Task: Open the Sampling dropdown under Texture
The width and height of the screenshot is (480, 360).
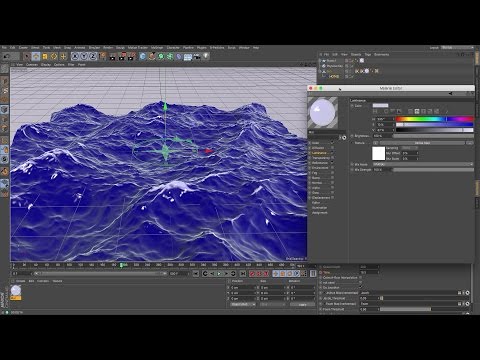Action: 410,148
